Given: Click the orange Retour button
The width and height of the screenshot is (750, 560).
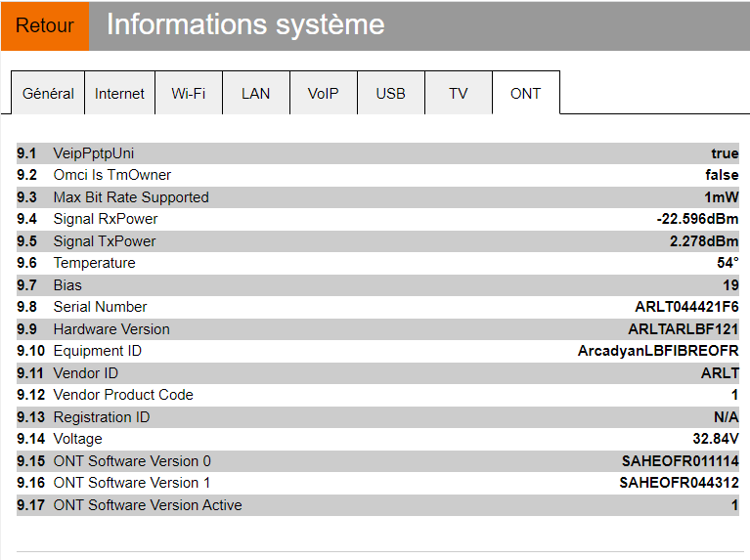Looking at the screenshot, I should click(45, 25).
